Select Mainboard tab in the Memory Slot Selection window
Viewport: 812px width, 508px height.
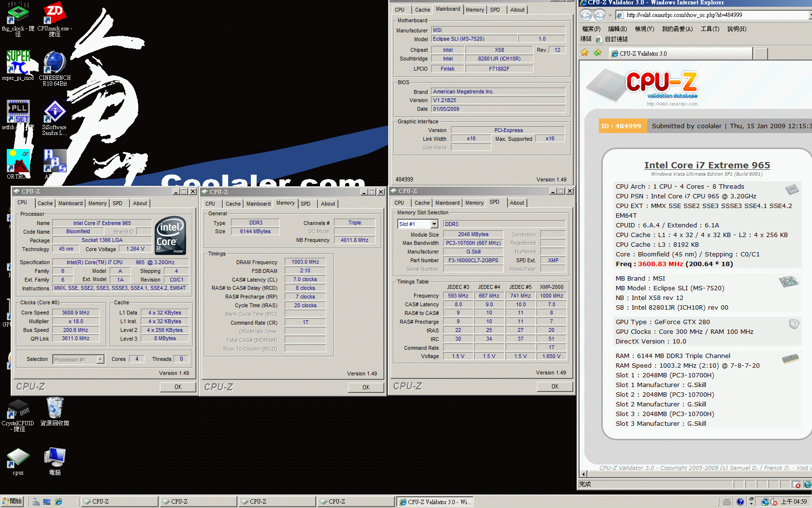447,203
